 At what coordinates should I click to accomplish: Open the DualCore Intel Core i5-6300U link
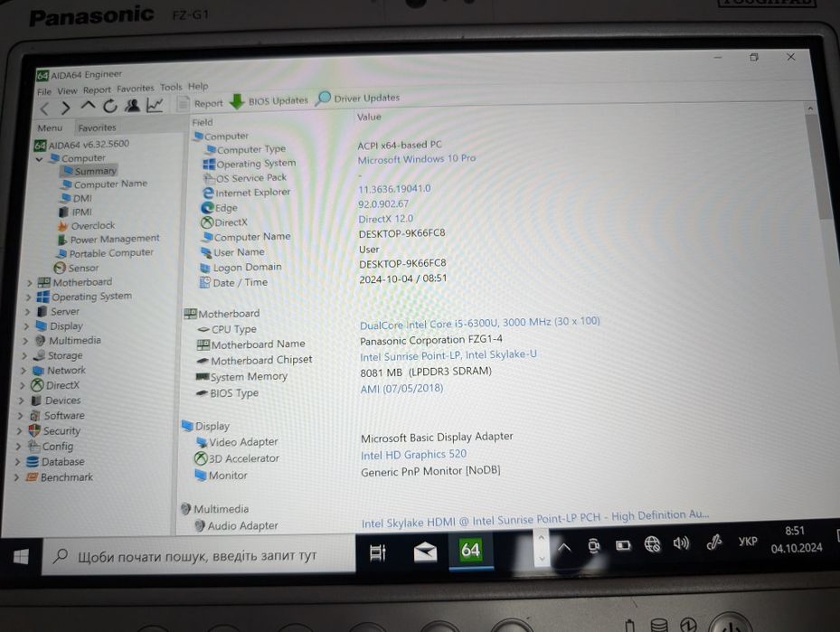(x=479, y=323)
